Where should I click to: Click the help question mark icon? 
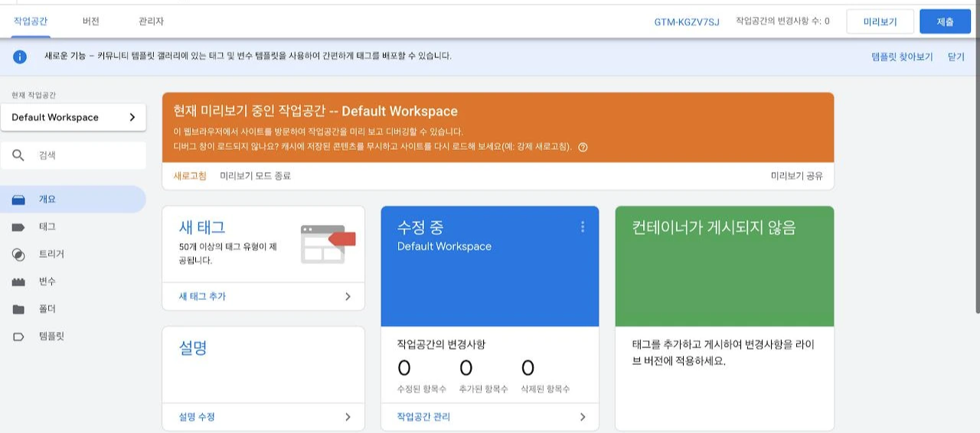coord(583,147)
